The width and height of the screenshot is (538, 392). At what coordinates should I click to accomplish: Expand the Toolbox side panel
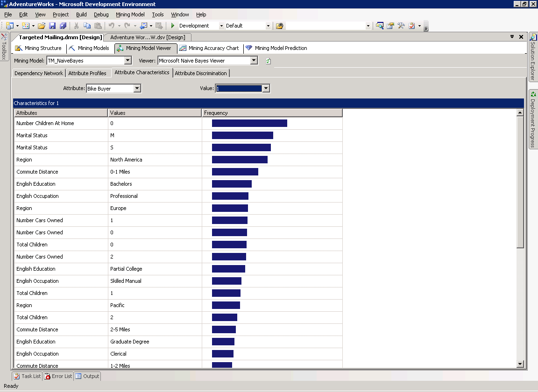point(4,47)
